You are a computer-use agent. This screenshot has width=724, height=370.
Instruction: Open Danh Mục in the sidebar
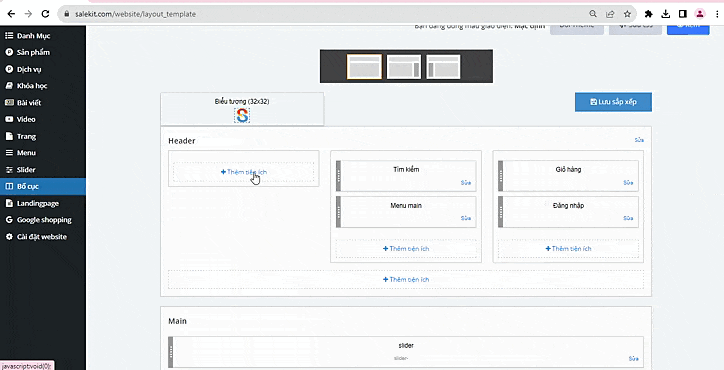(42, 36)
